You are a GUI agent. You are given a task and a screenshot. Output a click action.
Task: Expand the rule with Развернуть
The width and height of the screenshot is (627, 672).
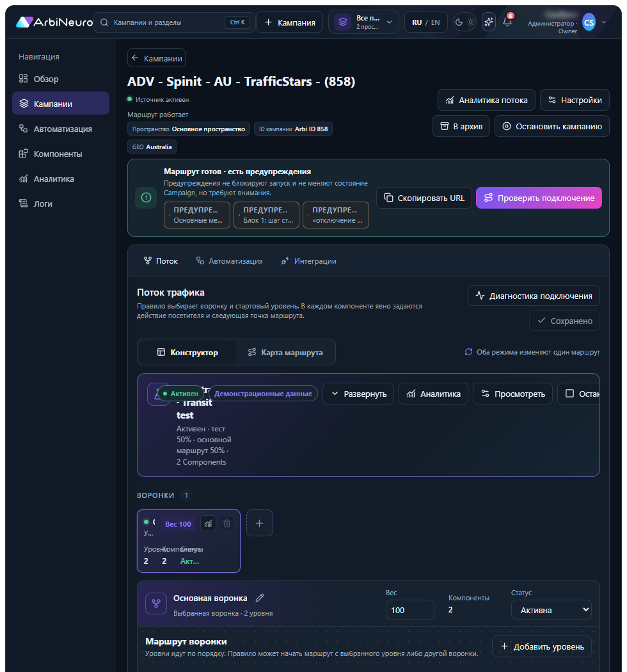pyautogui.click(x=358, y=394)
